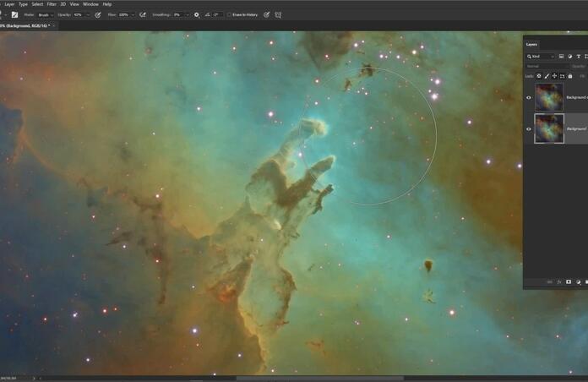This screenshot has width=588, height=382.
Task: Expand the Flow slider dropdown arrow
Action: pyautogui.click(x=133, y=15)
